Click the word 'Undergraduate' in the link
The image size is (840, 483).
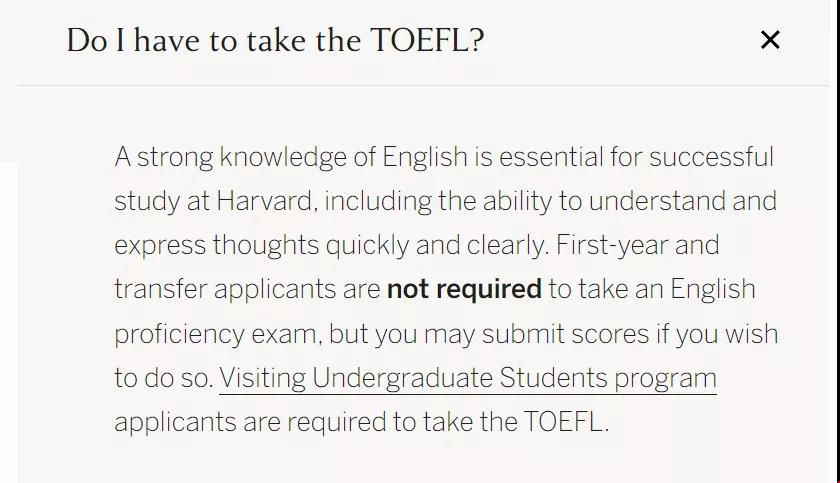coord(402,379)
